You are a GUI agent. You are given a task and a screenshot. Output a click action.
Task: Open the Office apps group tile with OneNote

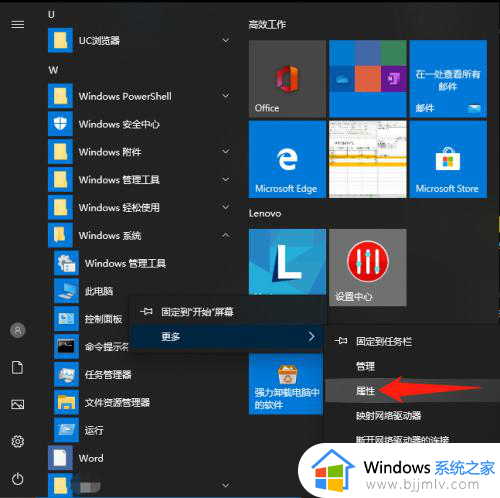click(368, 79)
